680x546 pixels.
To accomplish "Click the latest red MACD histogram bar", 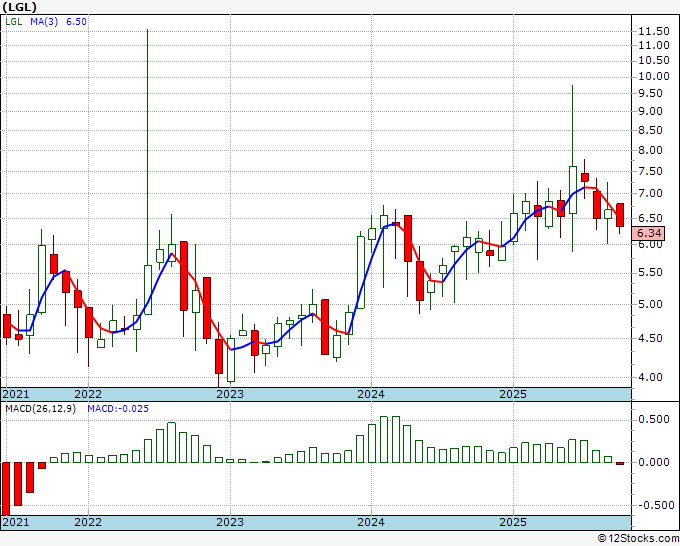I will point(620,464).
